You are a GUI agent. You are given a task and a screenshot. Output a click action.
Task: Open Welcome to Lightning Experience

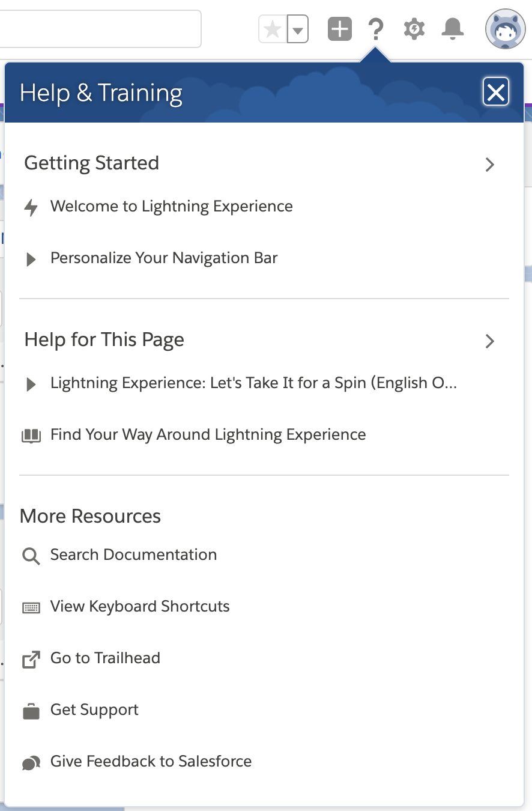(171, 207)
